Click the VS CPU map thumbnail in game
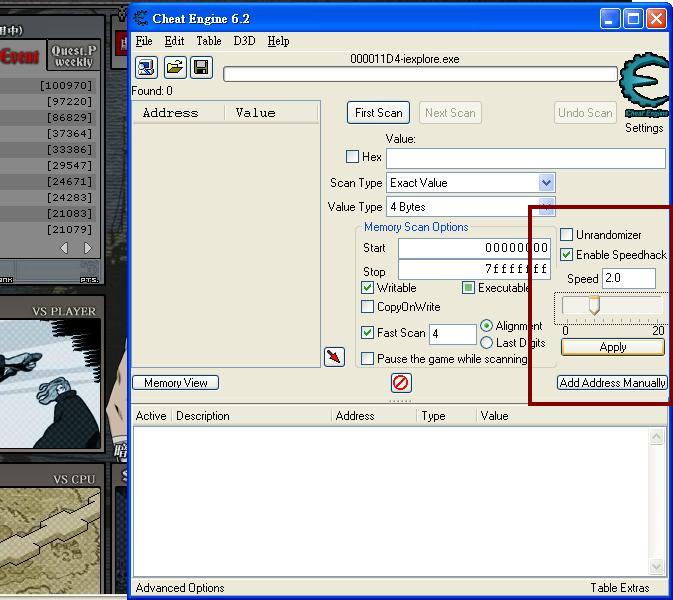Image resolution: width=673 pixels, height=600 pixels. tap(50, 540)
